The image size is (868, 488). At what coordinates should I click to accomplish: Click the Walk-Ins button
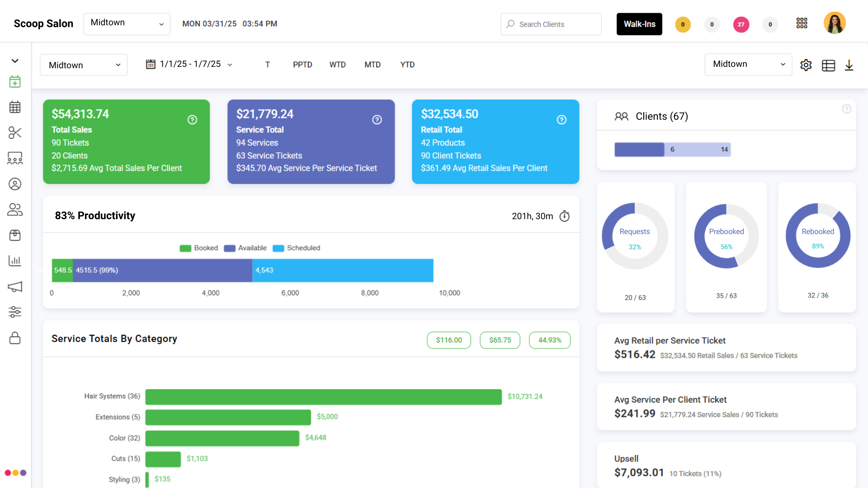coord(639,24)
